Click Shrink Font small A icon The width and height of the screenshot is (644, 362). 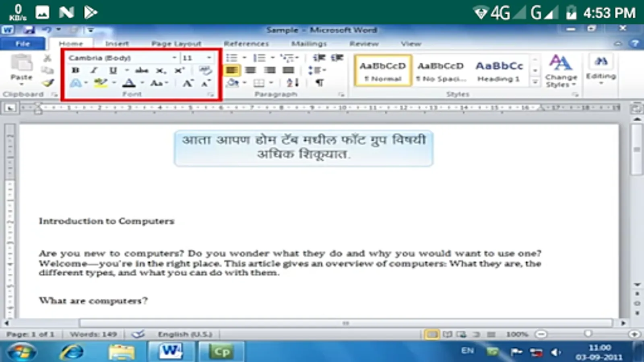(x=206, y=83)
